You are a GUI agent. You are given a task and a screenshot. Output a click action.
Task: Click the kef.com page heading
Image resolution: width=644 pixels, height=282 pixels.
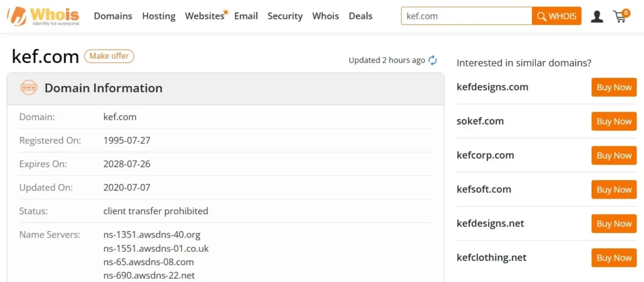pyautogui.click(x=45, y=57)
